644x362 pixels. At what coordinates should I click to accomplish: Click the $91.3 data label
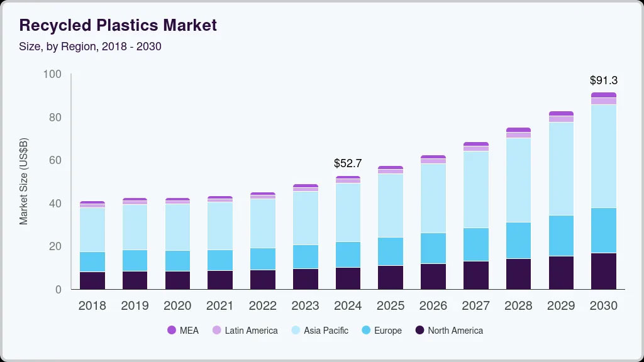(x=603, y=80)
